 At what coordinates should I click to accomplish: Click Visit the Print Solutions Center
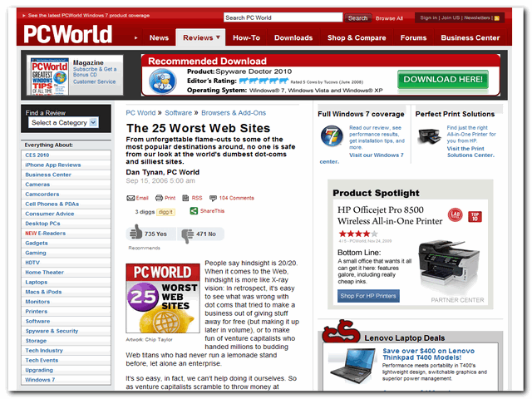click(470, 151)
